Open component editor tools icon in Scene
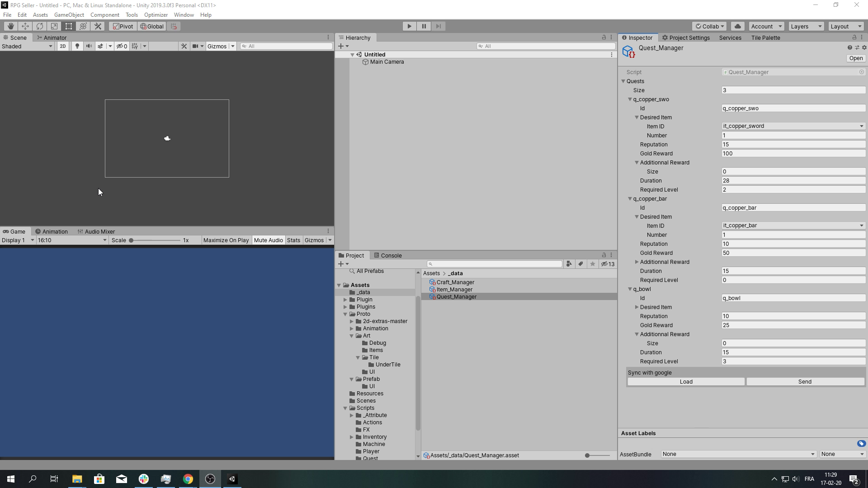Image resolution: width=868 pixels, height=488 pixels. pos(184,46)
